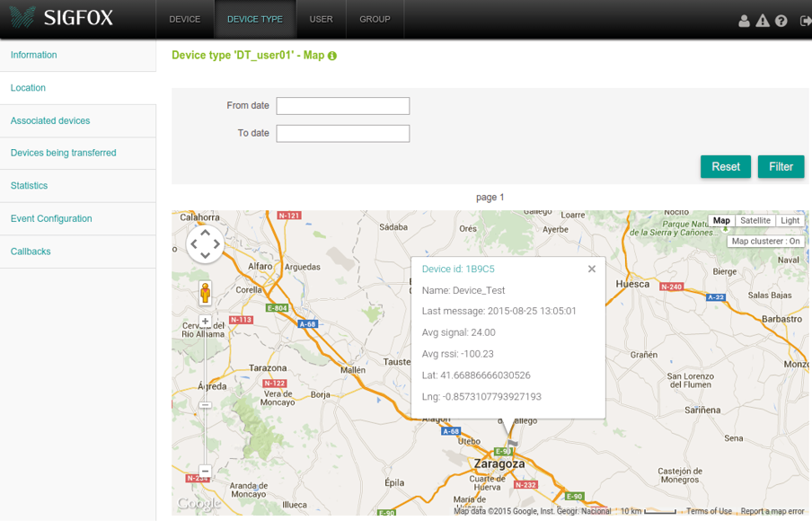Zoom in with the map plus button
Viewport: 812px width, 521px height.
click(x=205, y=321)
